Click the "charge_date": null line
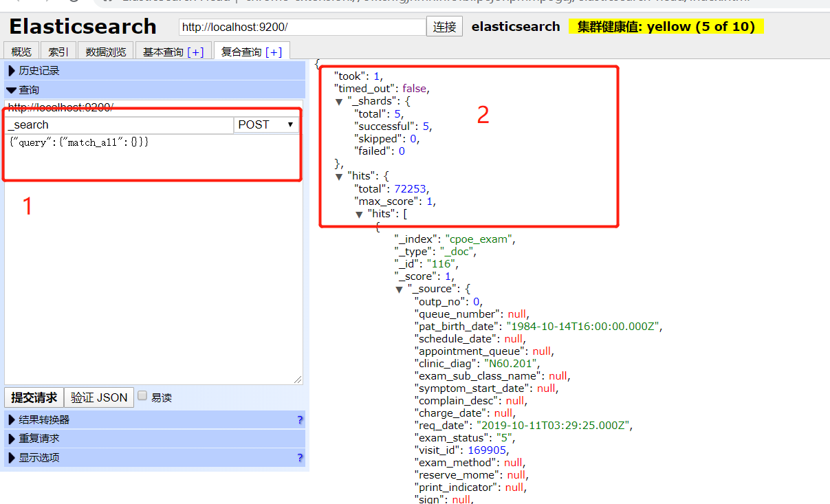The height and width of the screenshot is (504, 830). pos(466,413)
